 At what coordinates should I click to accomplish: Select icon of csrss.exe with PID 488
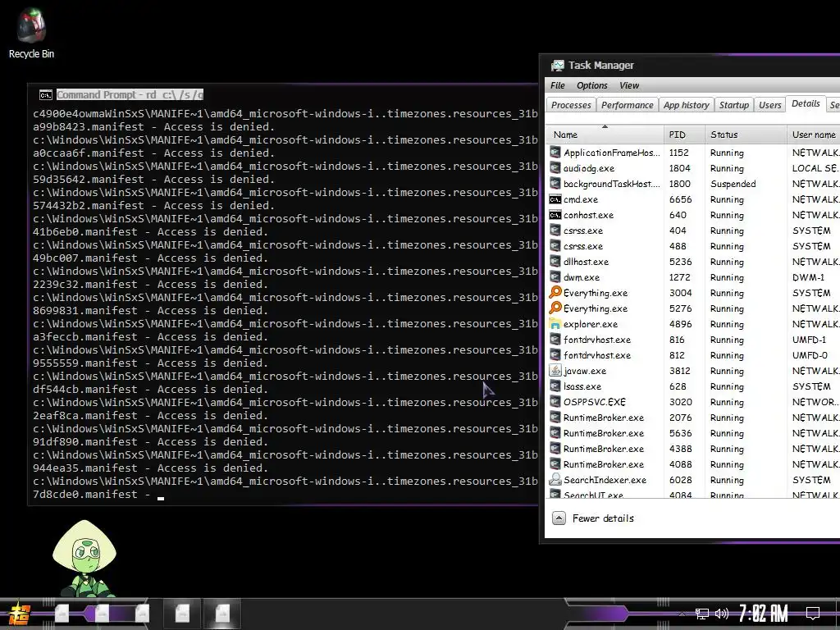(x=555, y=246)
